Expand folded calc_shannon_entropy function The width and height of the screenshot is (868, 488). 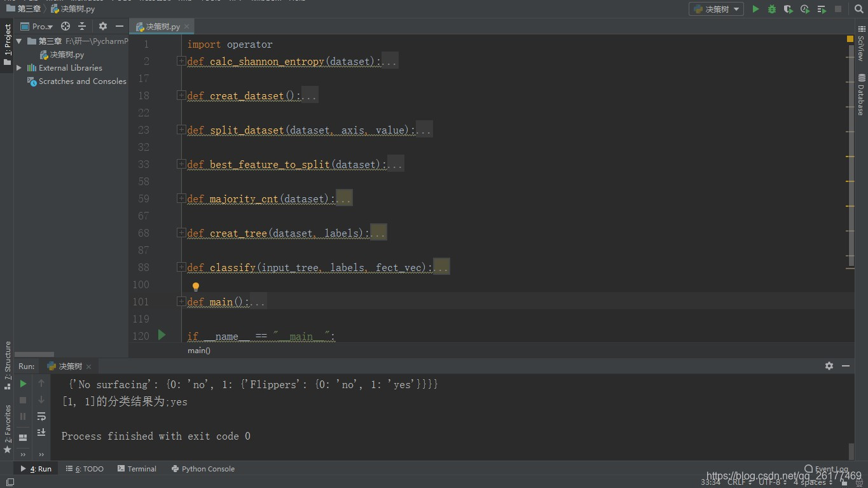[181, 61]
